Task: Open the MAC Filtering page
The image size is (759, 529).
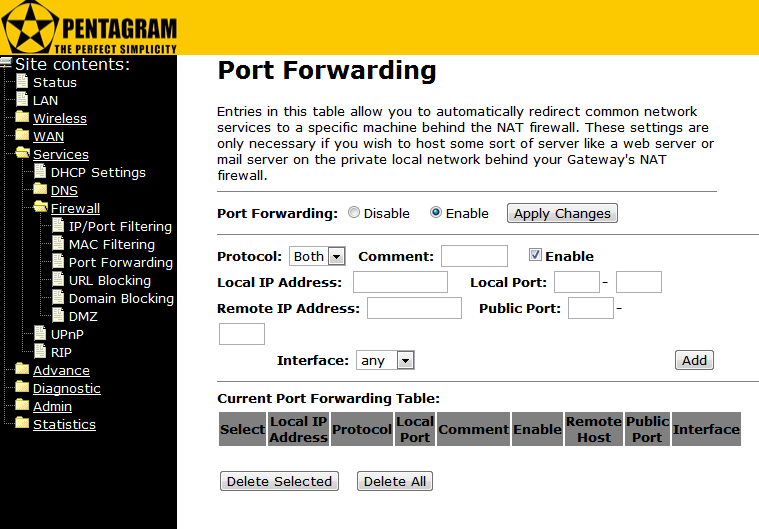Action: tap(111, 244)
